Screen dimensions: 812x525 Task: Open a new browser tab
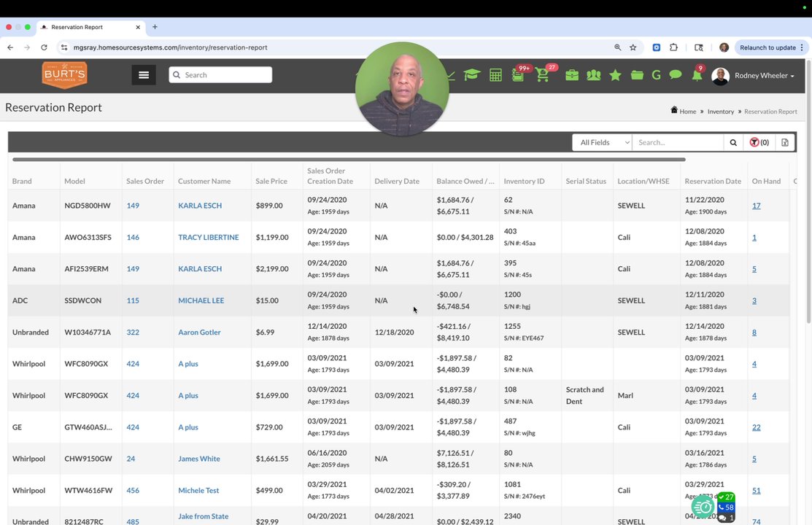[x=155, y=27]
